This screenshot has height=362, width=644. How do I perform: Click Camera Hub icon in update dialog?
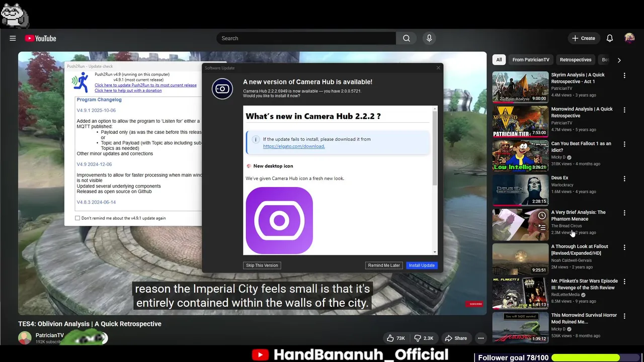point(222,89)
